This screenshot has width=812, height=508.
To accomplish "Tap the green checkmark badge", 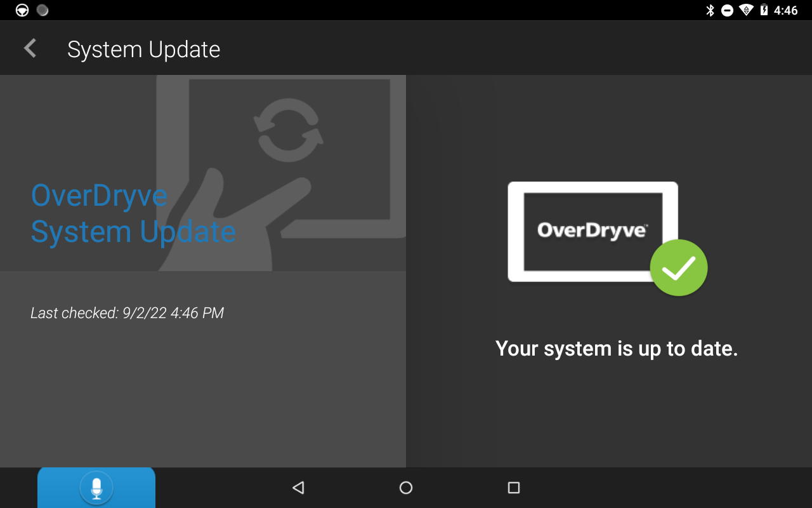I will click(679, 268).
